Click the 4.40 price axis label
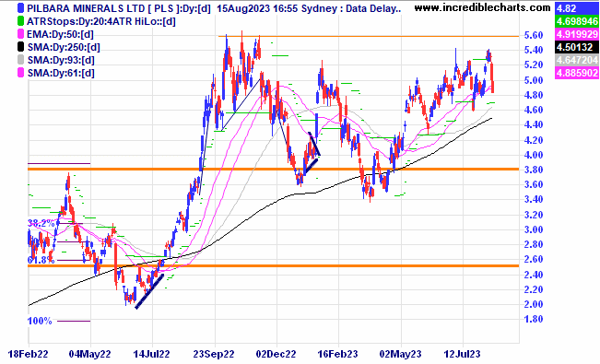 [x=534, y=124]
